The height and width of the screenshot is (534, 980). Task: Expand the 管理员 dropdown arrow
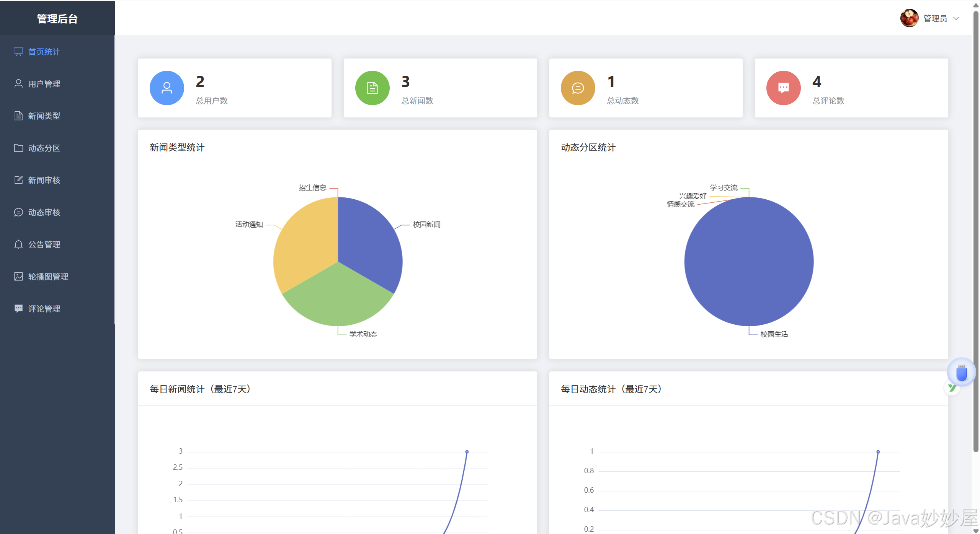956,18
